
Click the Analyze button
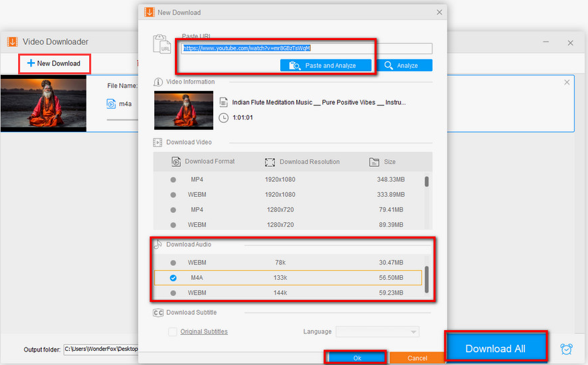coord(404,66)
